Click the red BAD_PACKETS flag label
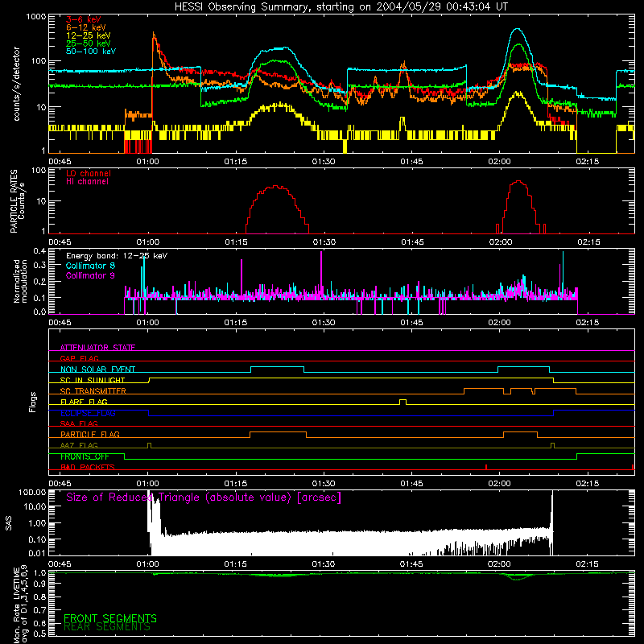The image size is (644, 644). click(x=87, y=467)
